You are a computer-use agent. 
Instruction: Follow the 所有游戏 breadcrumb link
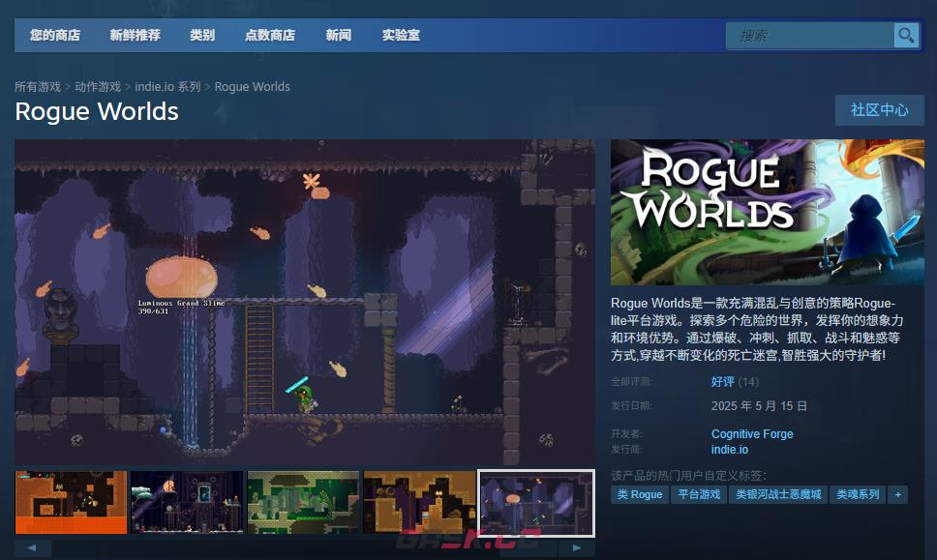(x=38, y=87)
